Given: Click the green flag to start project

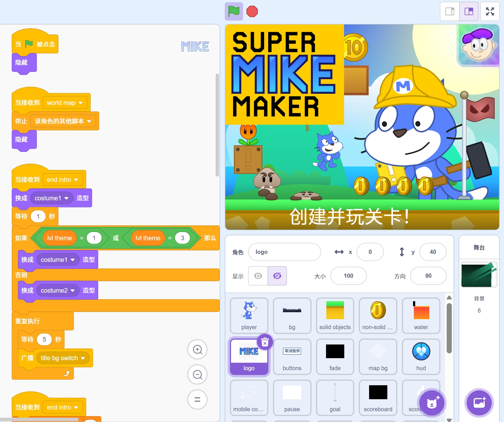Looking at the screenshot, I should [x=234, y=11].
